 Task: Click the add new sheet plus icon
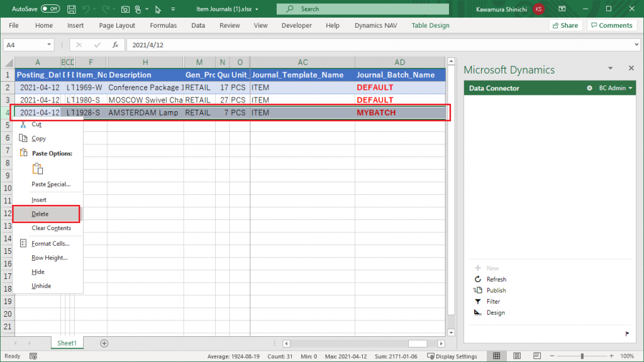[104, 343]
